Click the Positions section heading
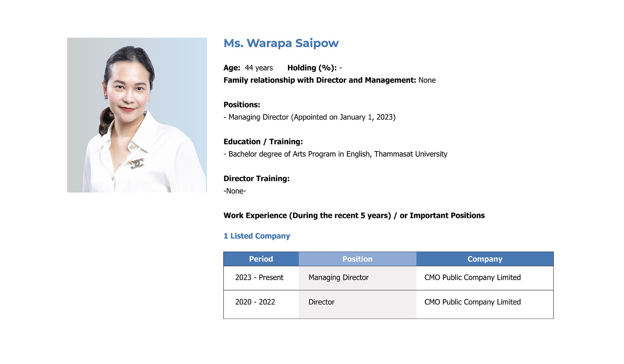 click(242, 105)
